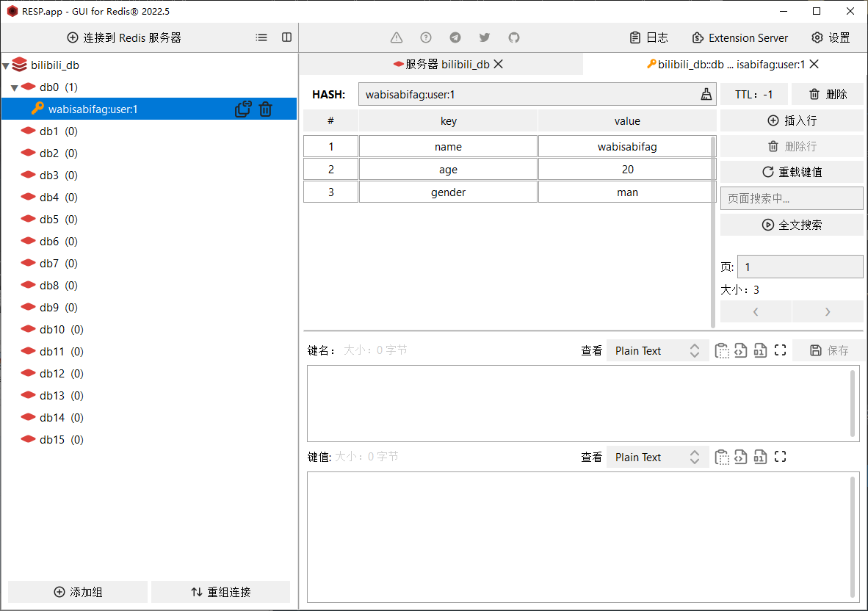Select the 'age' key cell
Viewport: 868px width, 611px height.
(449, 170)
